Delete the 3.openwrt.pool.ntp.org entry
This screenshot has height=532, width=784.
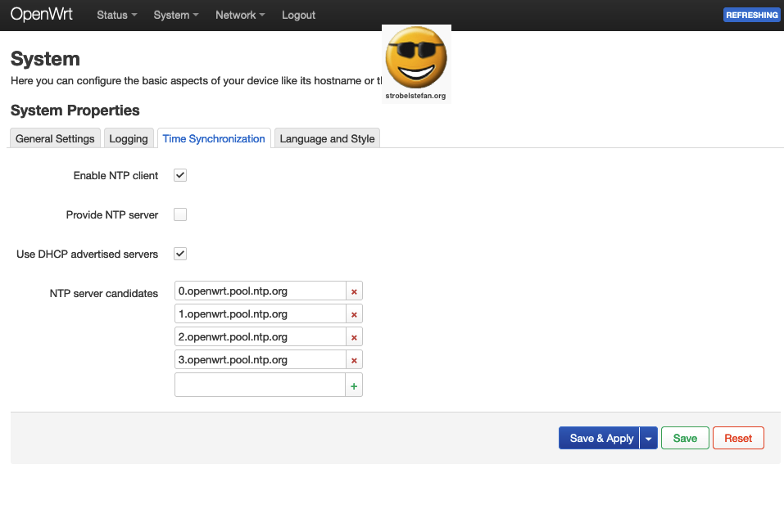[354, 360]
